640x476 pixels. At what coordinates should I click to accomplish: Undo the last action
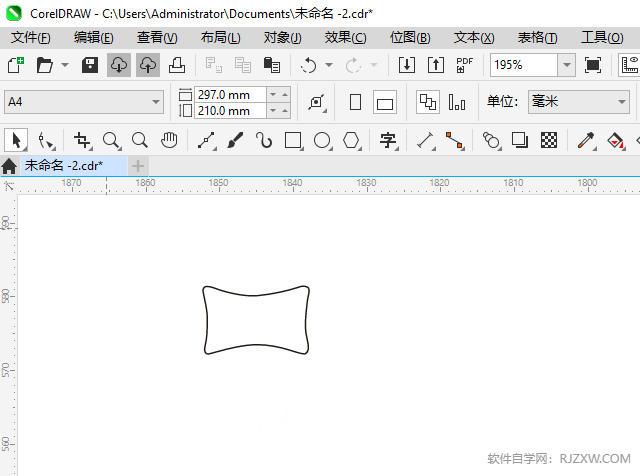coord(309,65)
